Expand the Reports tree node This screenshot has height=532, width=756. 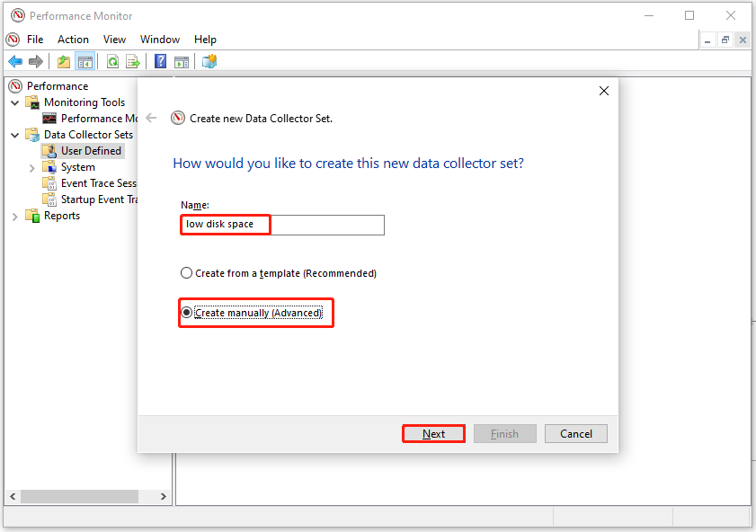pos(15,216)
